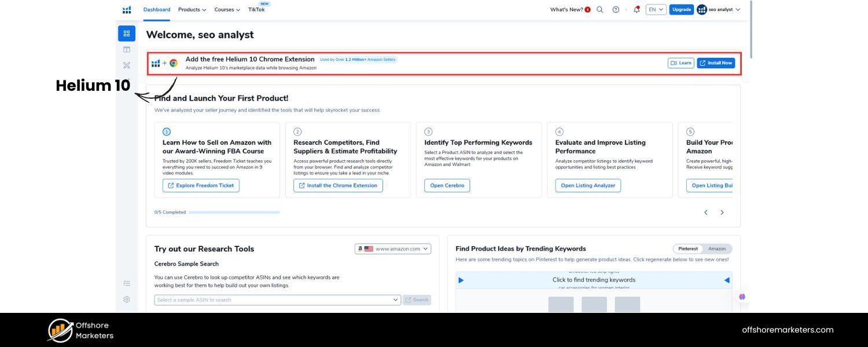The height and width of the screenshot is (347, 868).
Task: Open the EN language dropdown
Action: pos(656,10)
